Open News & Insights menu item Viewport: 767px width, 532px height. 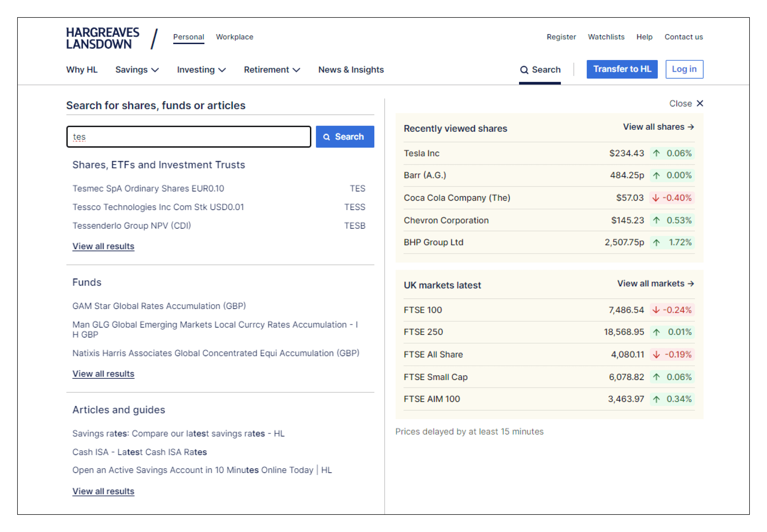pyautogui.click(x=351, y=70)
